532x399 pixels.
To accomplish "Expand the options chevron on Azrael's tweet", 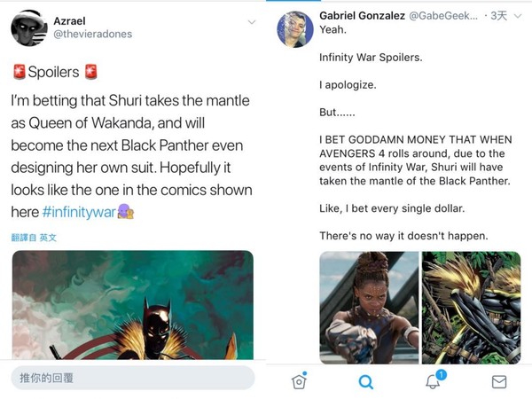I will (251, 22).
